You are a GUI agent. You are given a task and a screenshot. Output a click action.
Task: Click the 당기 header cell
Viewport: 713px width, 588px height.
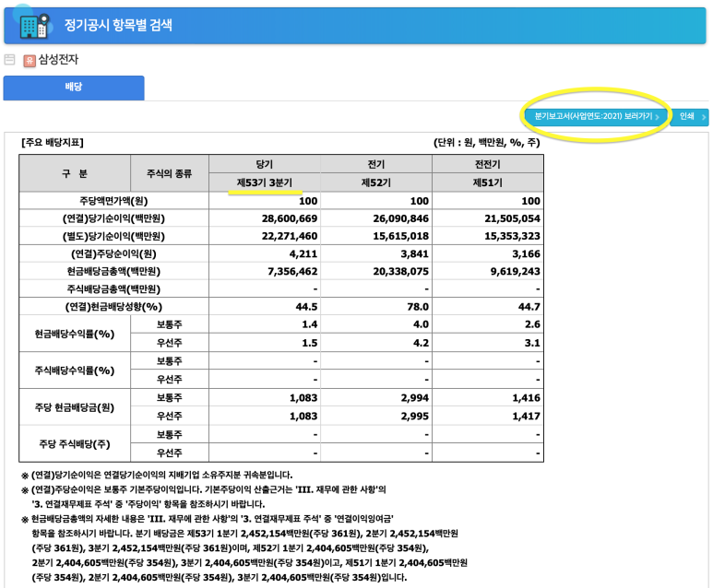click(x=265, y=164)
